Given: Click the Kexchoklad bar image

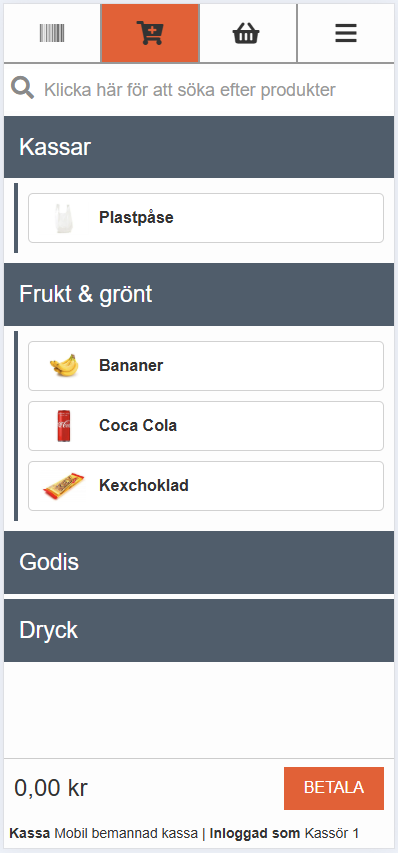Looking at the screenshot, I should click(64, 486).
